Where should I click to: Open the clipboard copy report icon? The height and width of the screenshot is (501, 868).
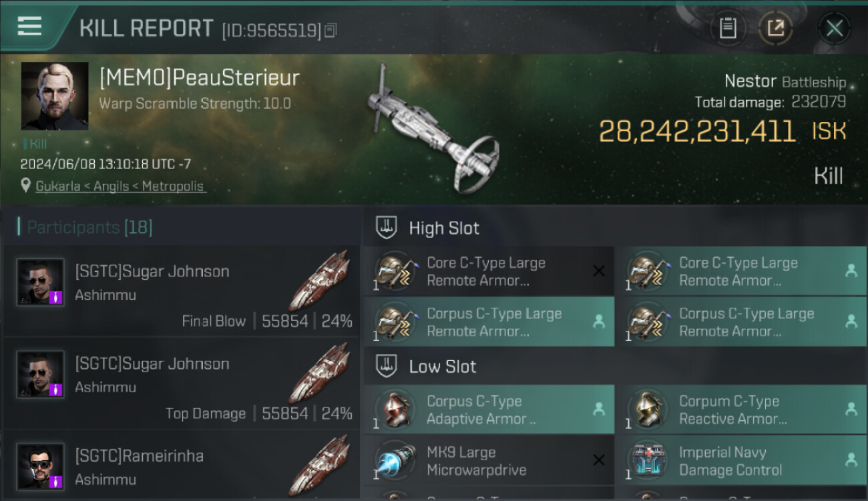pos(728,28)
